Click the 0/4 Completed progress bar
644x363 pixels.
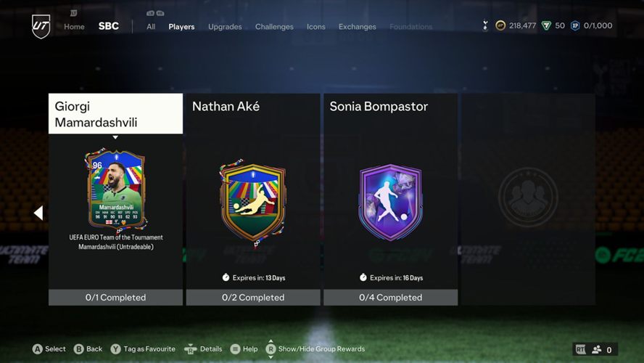pyautogui.click(x=391, y=297)
